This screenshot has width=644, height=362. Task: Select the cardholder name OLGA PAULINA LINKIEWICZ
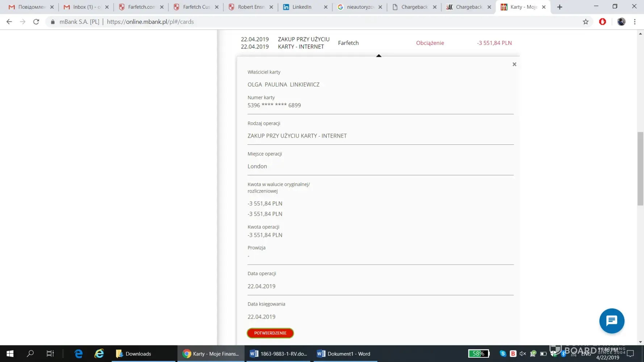(284, 84)
